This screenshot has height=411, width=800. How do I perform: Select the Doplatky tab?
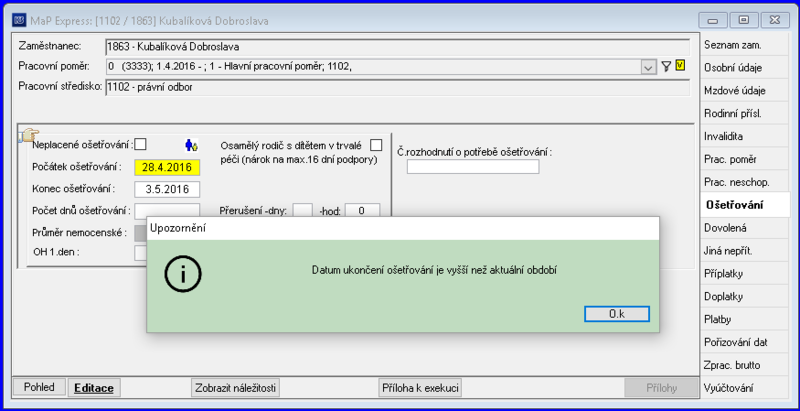pyautogui.click(x=745, y=297)
